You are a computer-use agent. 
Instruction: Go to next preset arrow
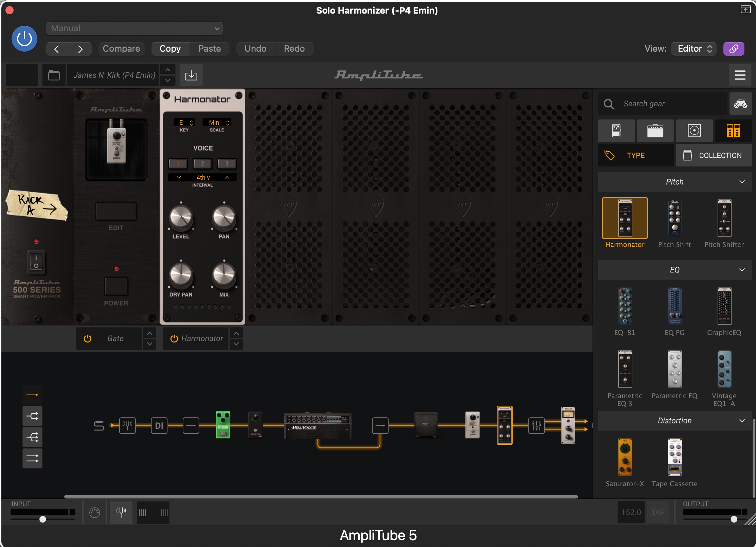[80, 49]
